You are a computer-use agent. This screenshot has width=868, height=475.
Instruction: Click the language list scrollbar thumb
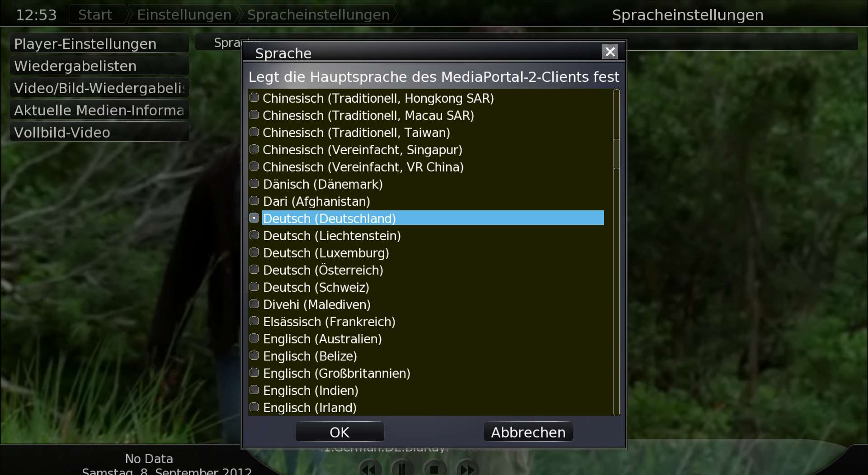(x=617, y=154)
